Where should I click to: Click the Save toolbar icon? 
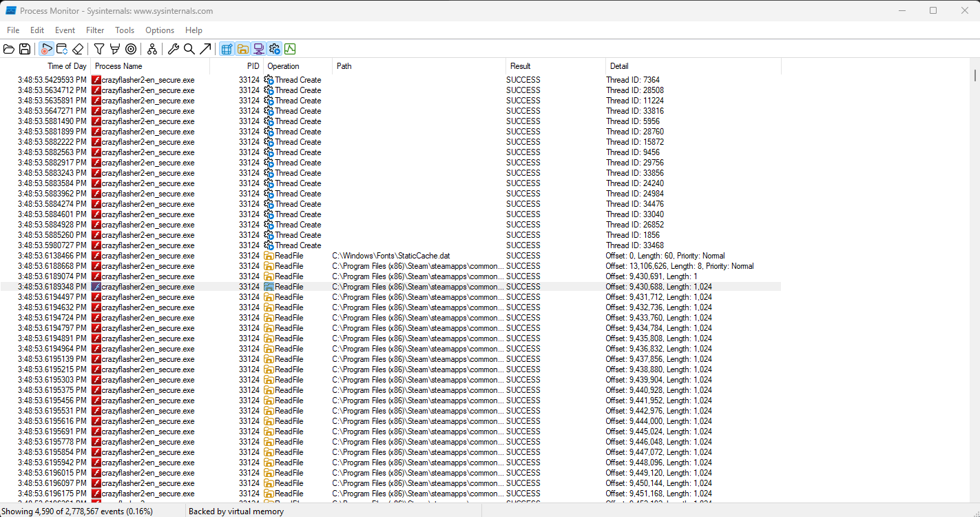pyautogui.click(x=25, y=49)
